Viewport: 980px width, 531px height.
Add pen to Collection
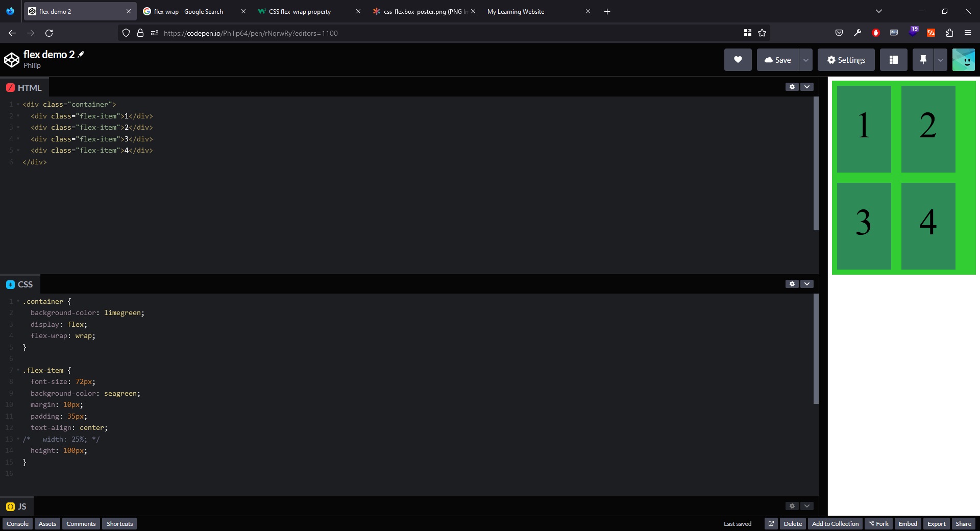[x=835, y=524]
